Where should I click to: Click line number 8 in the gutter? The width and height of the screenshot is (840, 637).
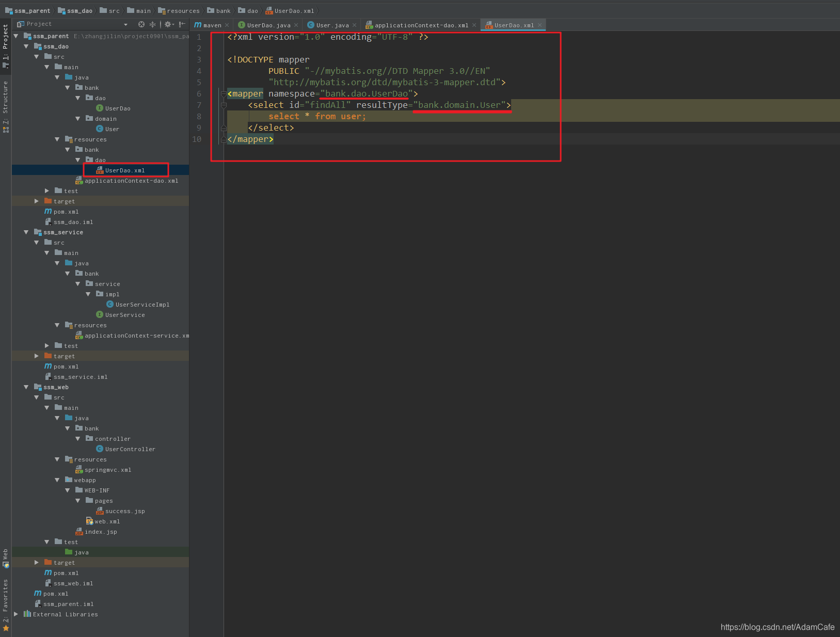click(x=199, y=117)
